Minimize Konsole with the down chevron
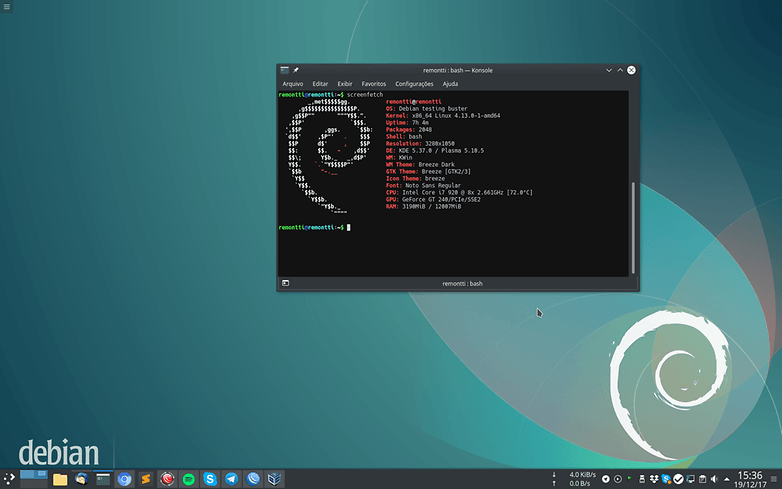 click(x=609, y=70)
